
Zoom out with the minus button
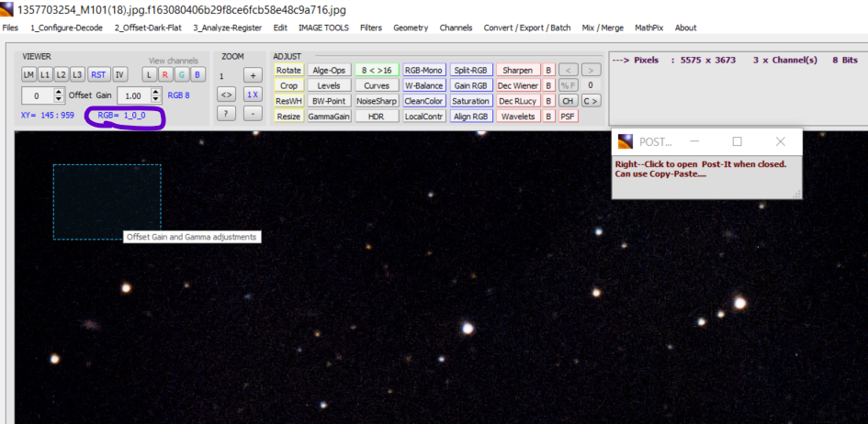[253, 113]
